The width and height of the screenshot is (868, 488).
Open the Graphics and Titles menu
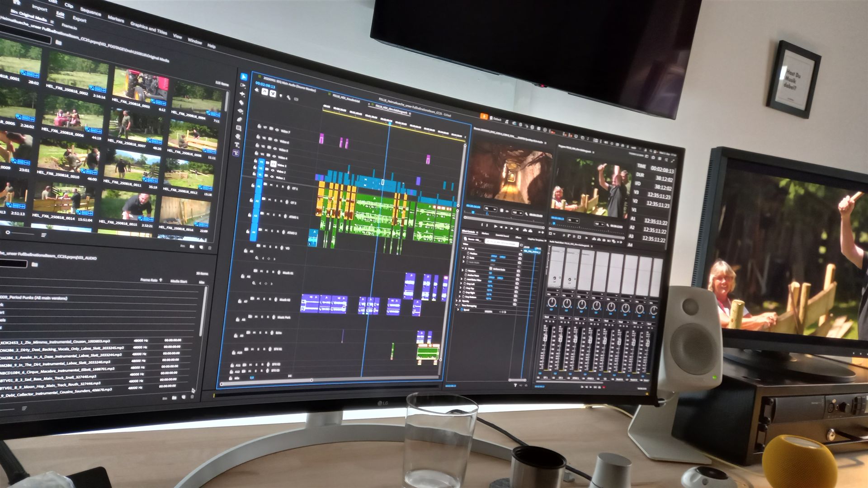148,28
